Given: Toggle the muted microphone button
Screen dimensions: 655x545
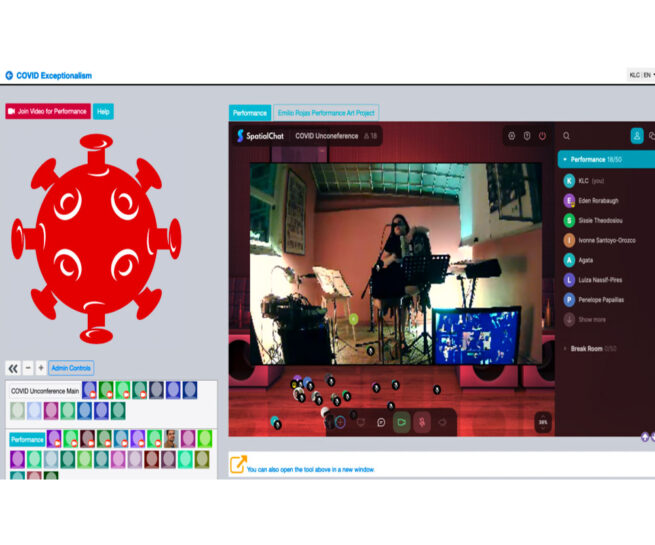Looking at the screenshot, I should (422, 422).
